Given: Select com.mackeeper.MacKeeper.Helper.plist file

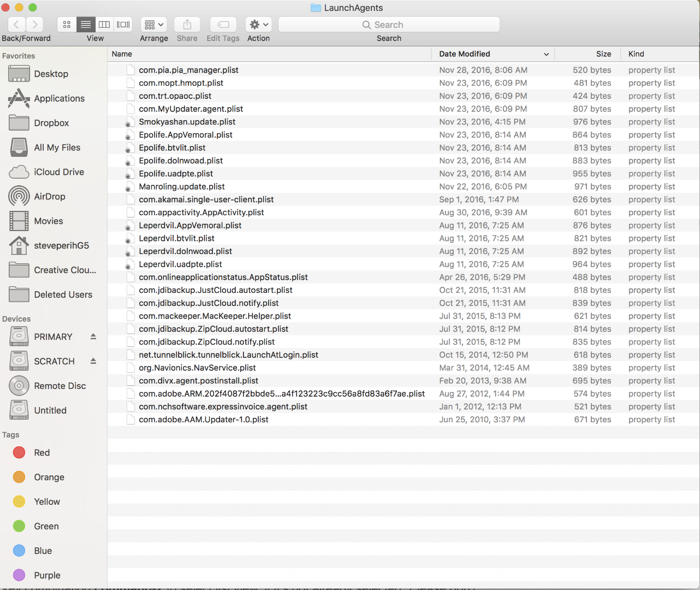Looking at the screenshot, I should pyautogui.click(x=215, y=316).
